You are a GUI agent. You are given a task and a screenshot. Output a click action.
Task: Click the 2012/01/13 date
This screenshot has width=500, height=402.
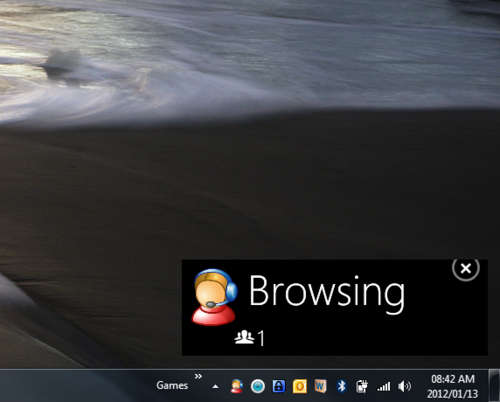pyautogui.click(x=453, y=394)
